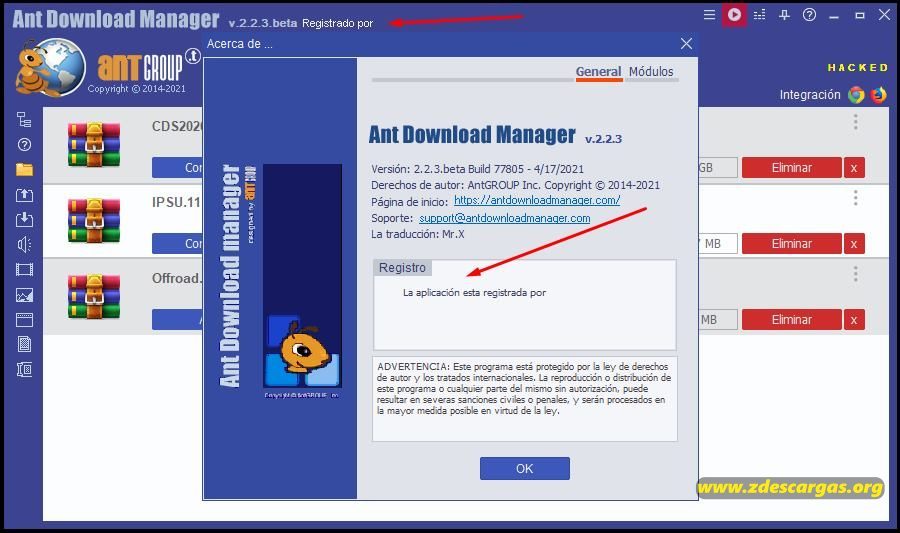Open the hamburger menu in title bar

pyautogui.click(x=709, y=15)
